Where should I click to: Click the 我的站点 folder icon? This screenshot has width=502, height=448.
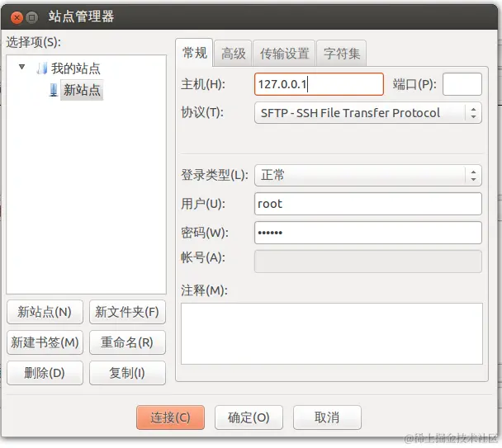pos(42,68)
